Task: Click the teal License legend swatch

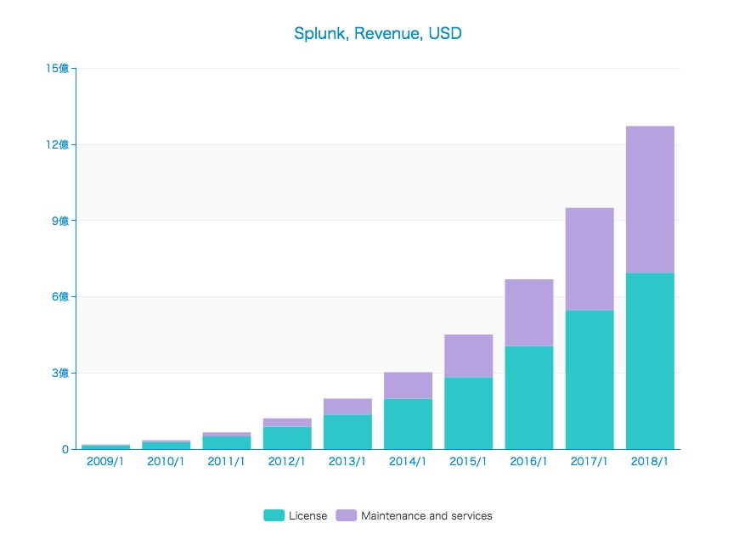Action: pyautogui.click(x=274, y=515)
